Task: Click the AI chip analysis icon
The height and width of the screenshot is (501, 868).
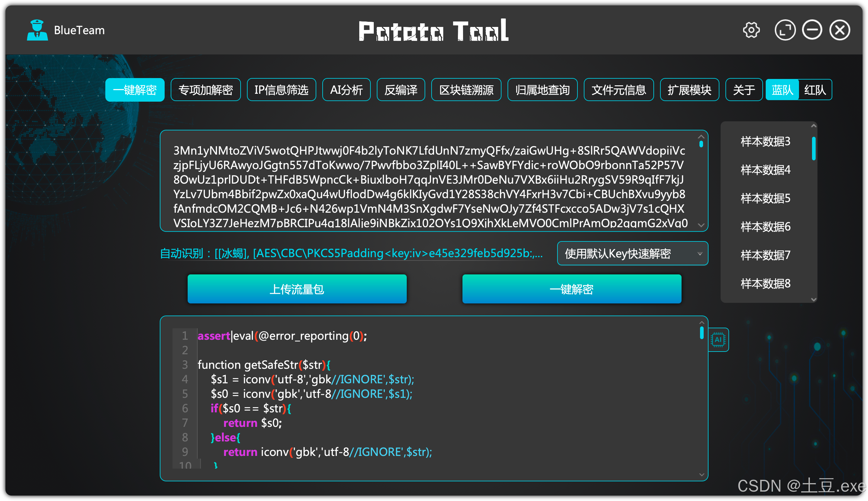Action: click(718, 340)
